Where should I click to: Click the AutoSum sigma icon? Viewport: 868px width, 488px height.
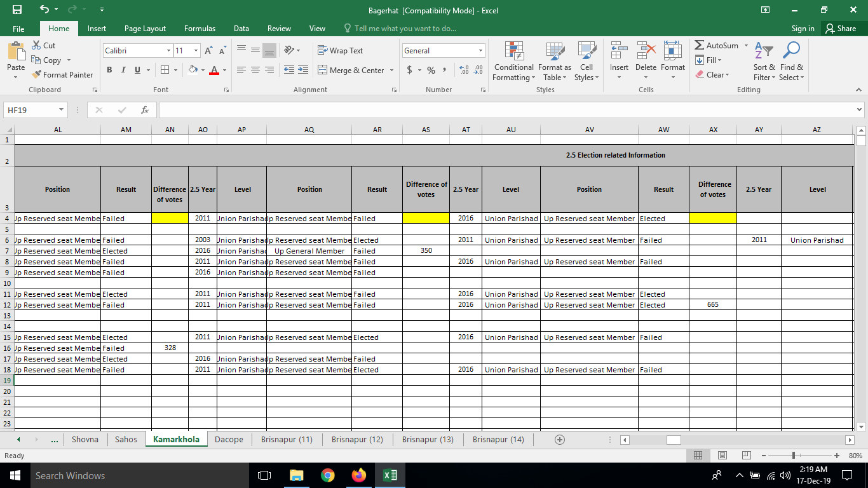coord(700,46)
